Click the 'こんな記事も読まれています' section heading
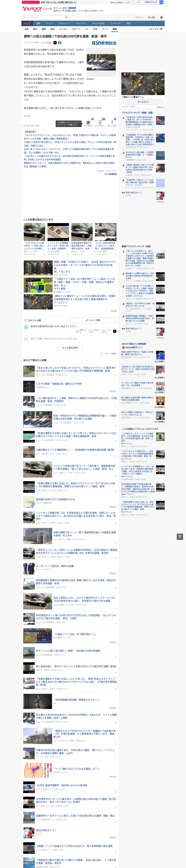Screen dimensions: 186x868 pyautogui.click(x=38, y=220)
